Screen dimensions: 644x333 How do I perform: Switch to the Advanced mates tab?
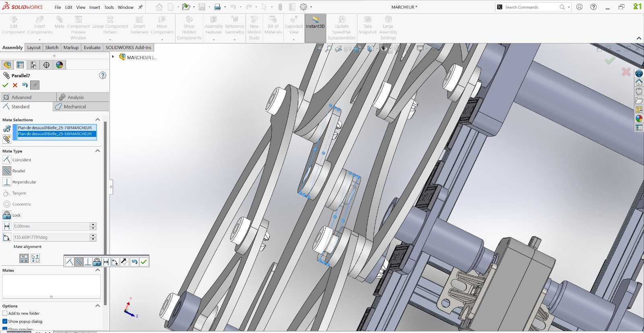29,97
